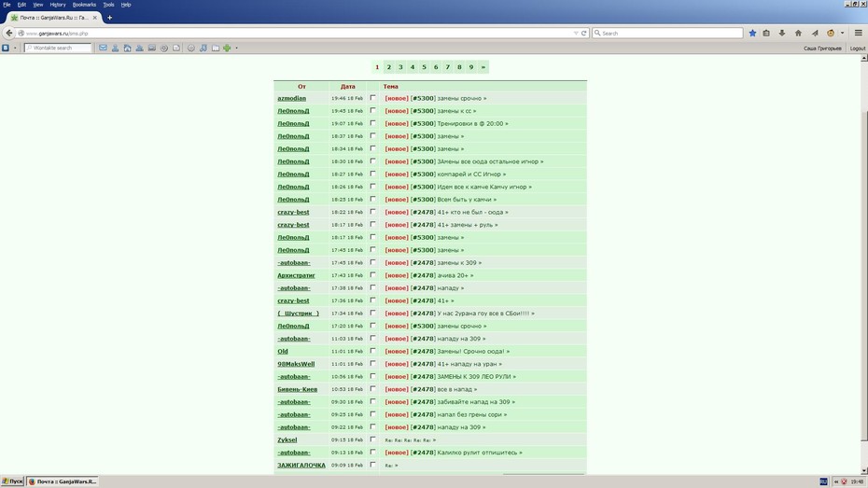Click the VKontakte house icon
Image resolution: width=868 pixels, height=488 pixels.
pyautogui.click(x=127, y=49)
